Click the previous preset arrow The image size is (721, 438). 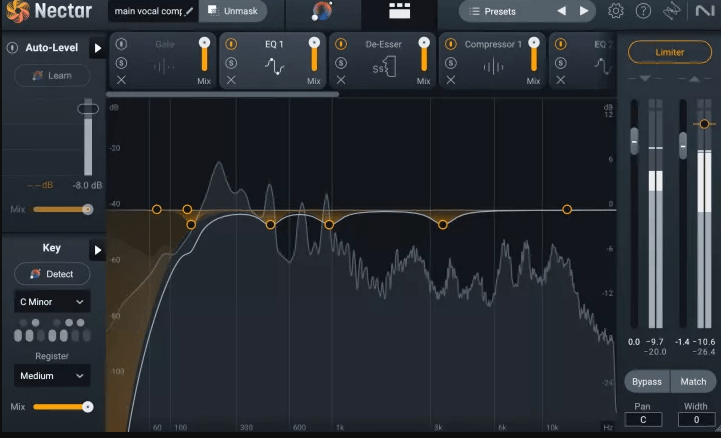(561, 11)
